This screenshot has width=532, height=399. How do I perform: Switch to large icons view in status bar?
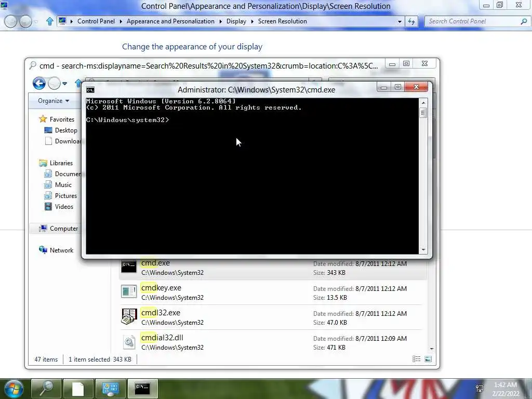tap(428, 359)
